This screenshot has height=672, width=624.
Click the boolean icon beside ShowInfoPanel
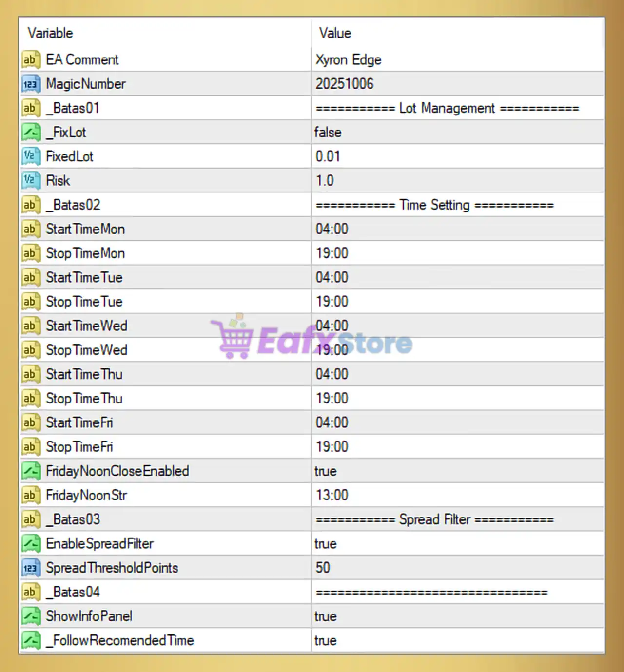tap(31, 616)
